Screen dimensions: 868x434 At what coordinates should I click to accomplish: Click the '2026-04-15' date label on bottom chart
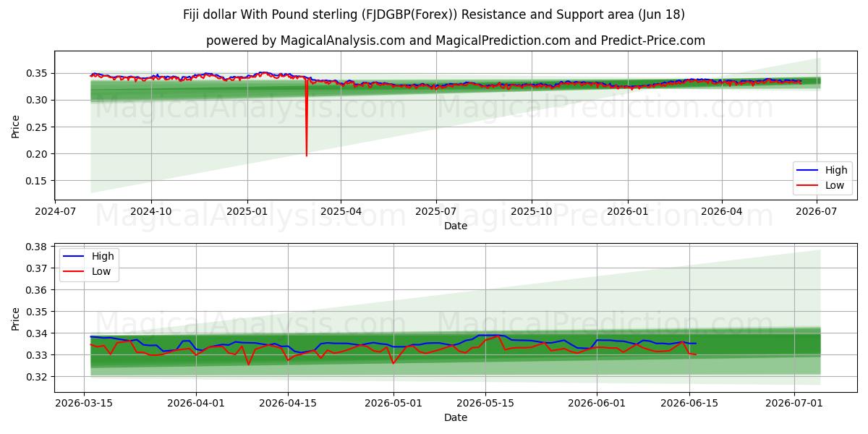coord(288,404)
